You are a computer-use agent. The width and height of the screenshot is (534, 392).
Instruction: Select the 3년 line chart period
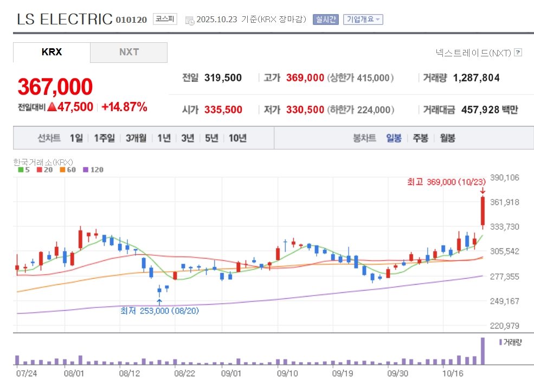(x=188, y=138)
